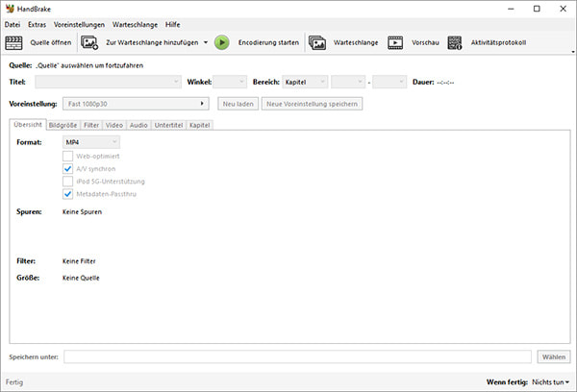Click the Aktivitätsprotokoll log icon
The width and height of the screenshot is (577, 392).
[x=455, y=42]
